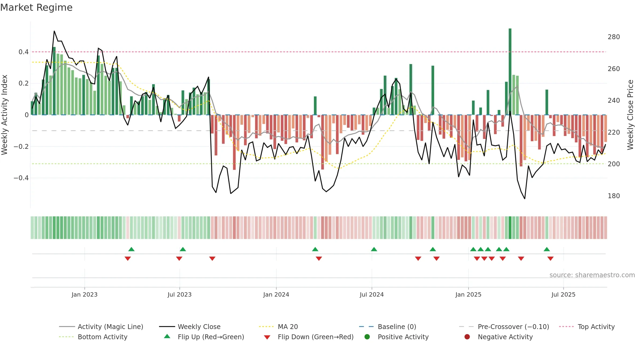Toggle the Flip Down (Green→Red) legend entry
This screenshot has width=644, height=362.
pyautogui.click(x=309, y=337)
